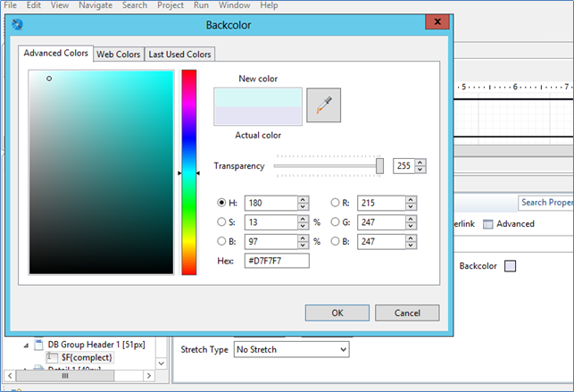The height and width of the screenshot is (392, 574).
Task: Select the blue B radio button
Action: (x=335, y=241)
